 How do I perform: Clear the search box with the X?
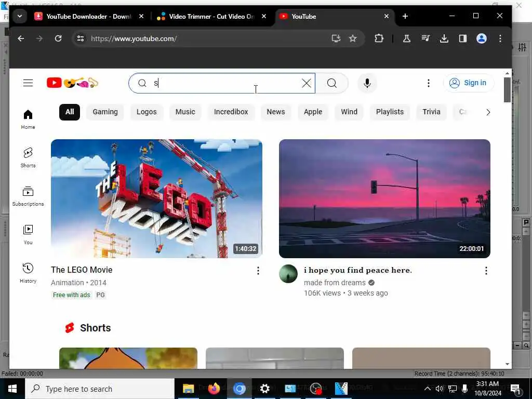307,83
